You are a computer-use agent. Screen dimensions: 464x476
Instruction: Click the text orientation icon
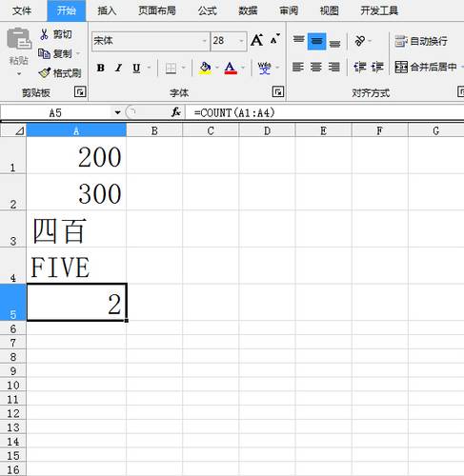(x=360, y=41)
